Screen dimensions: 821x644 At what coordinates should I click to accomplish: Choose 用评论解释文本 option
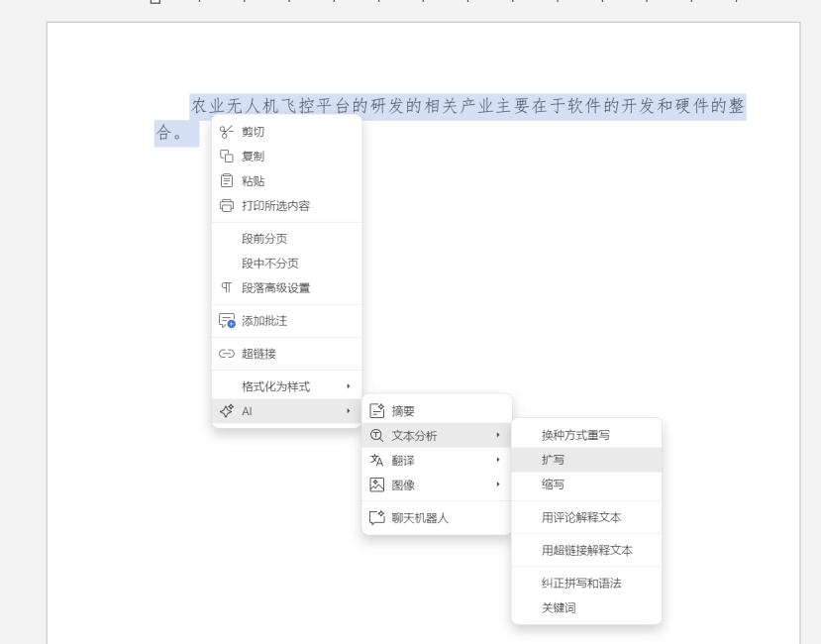[586, 517]
